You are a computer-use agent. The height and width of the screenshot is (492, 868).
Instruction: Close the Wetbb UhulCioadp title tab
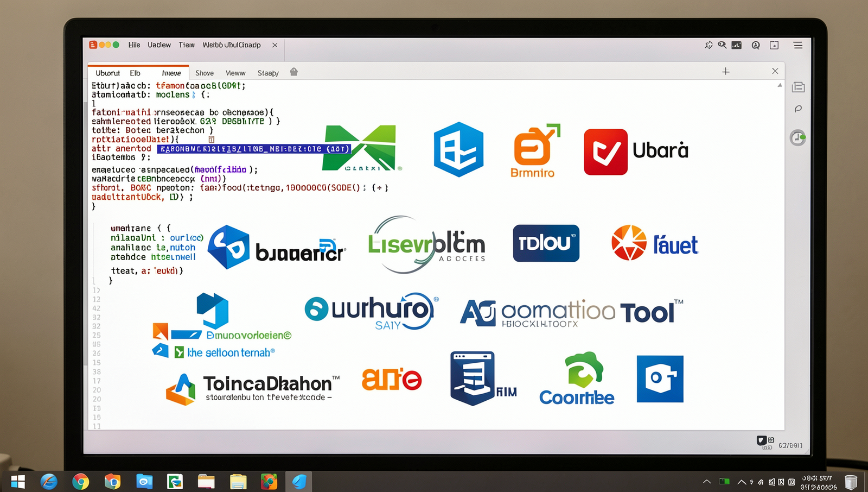click(x=275, y=45)
